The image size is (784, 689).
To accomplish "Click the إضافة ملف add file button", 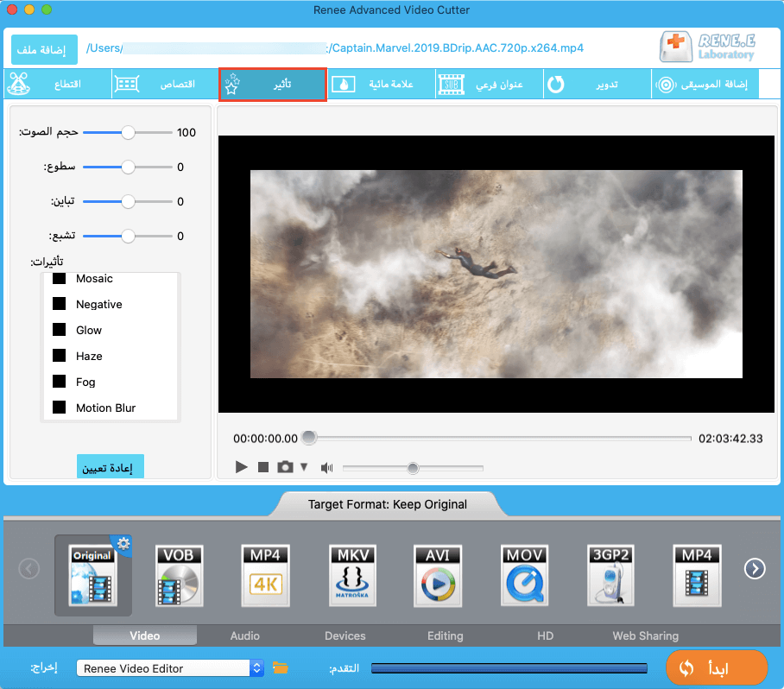I will tap(44, 49).
